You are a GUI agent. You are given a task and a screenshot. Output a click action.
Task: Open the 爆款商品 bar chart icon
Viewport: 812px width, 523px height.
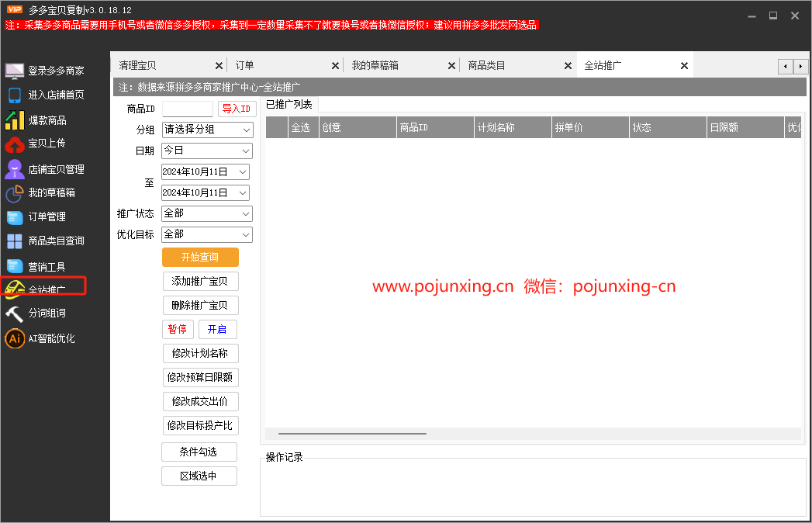coord(15,119)
